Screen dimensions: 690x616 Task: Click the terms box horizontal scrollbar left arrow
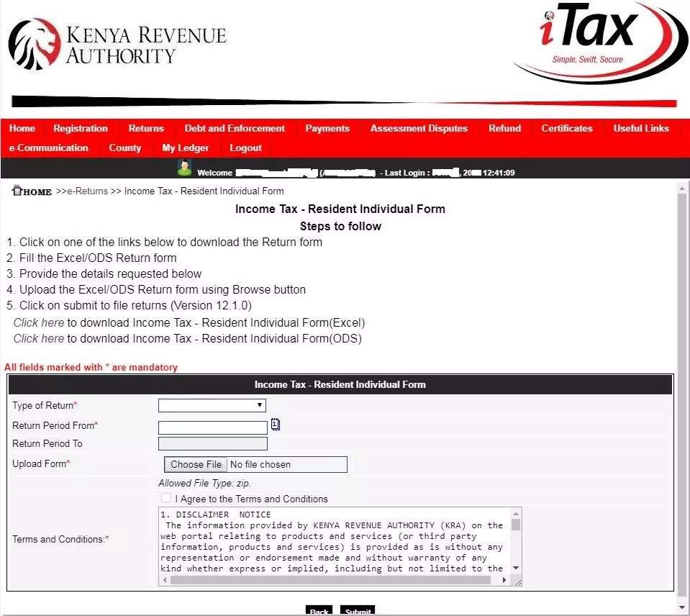click(x=165, y=580)
